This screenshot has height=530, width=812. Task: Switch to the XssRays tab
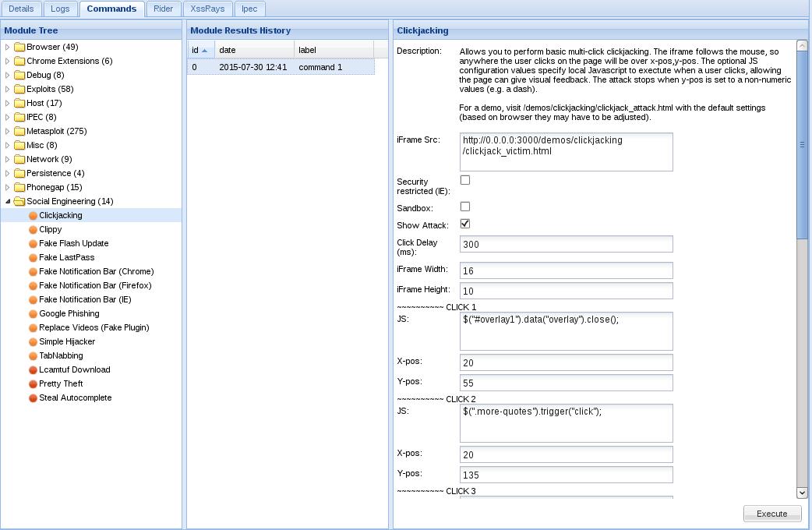[x=207, y=9]
